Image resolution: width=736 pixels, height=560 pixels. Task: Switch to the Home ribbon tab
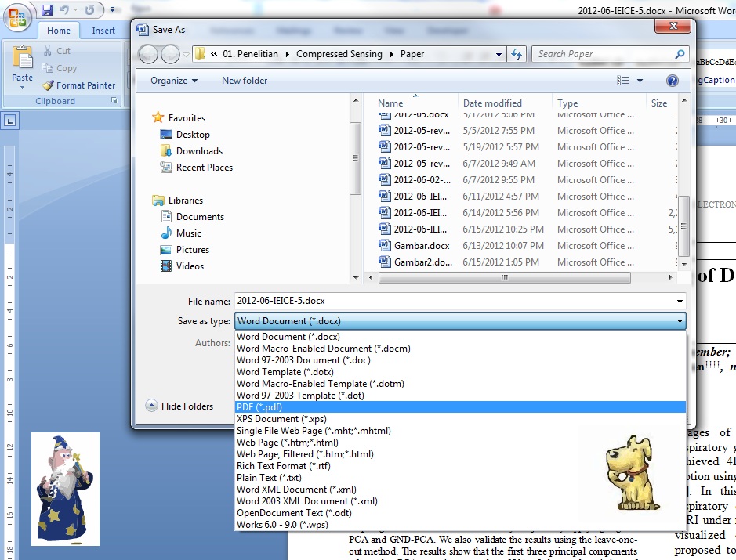(x=58, y=31)
